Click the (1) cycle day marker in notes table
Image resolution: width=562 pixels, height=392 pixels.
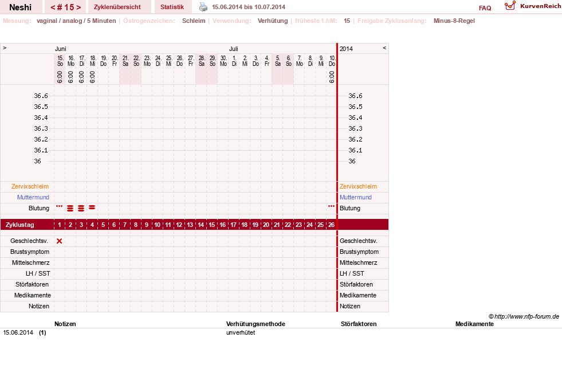tap(42, 333)
